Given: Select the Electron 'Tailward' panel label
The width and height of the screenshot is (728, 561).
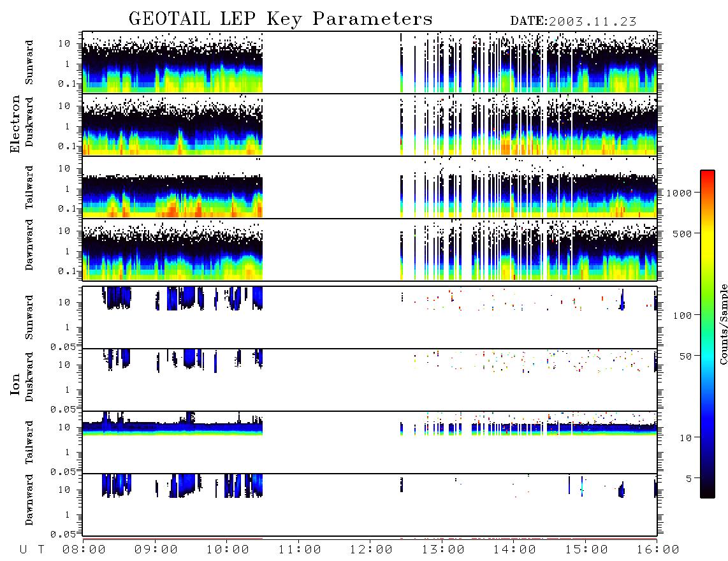Looking at the screenshot, I should [x=29, y=187].
